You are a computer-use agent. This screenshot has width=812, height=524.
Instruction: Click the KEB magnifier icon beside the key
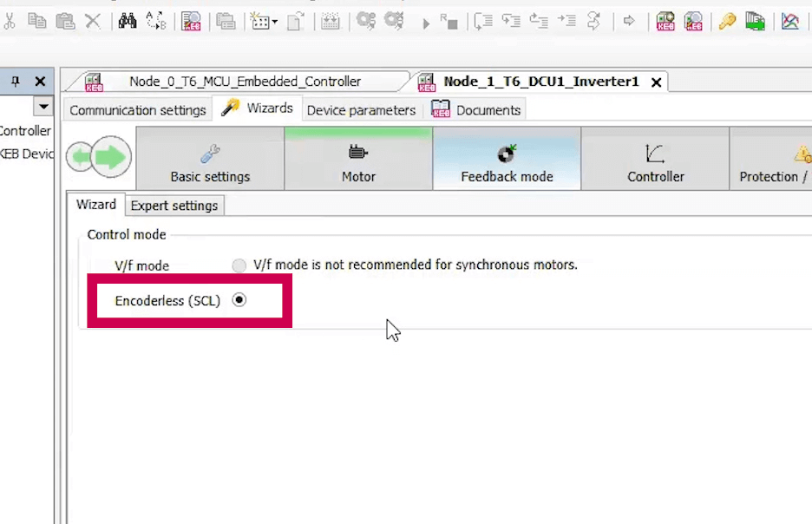(x=693, y=22)
